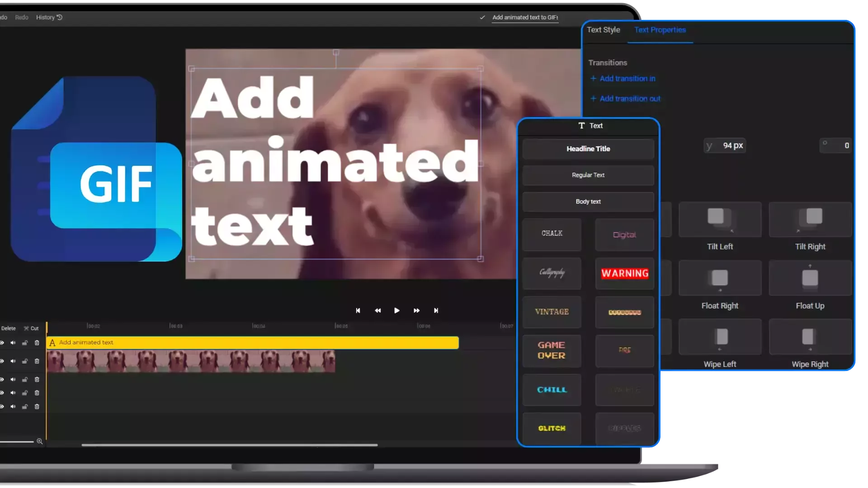Add a Headline Title text
The height and width of the screenshot is (488, 868).
[x=588, y=149]
